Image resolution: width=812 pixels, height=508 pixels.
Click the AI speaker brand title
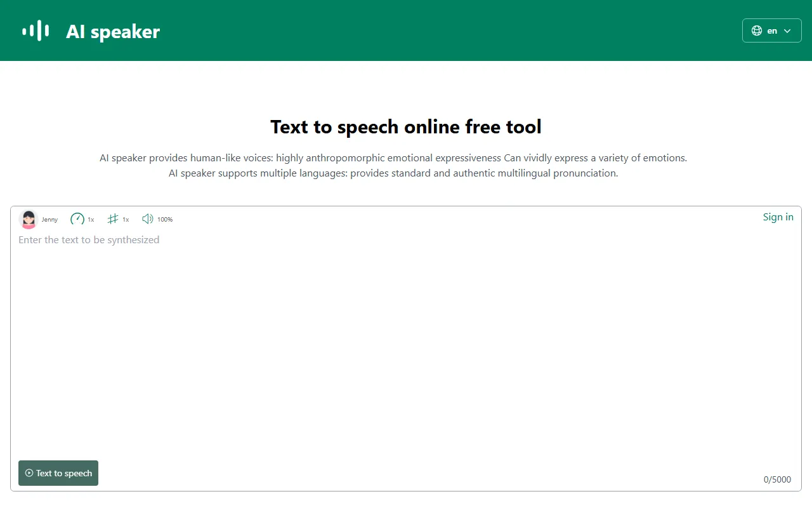pyautogui.click(x=113, y=31)
